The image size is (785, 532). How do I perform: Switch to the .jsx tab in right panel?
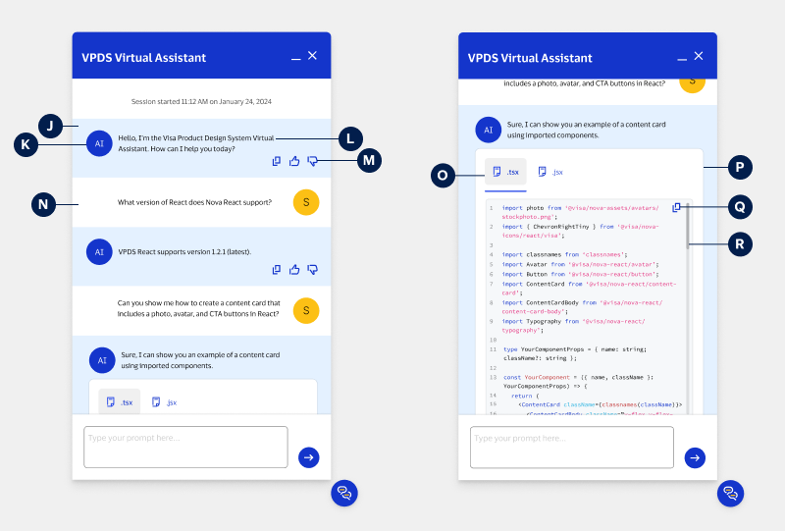click(550, 172)
